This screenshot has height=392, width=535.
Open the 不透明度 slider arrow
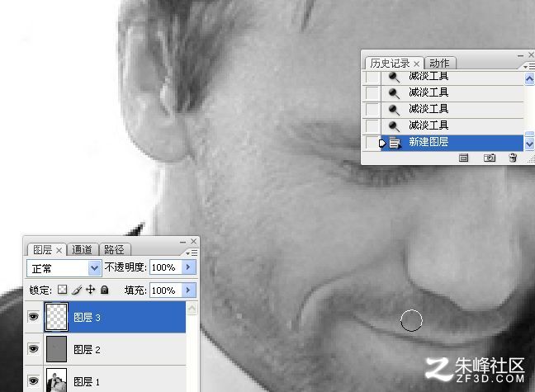click(189, 267)
